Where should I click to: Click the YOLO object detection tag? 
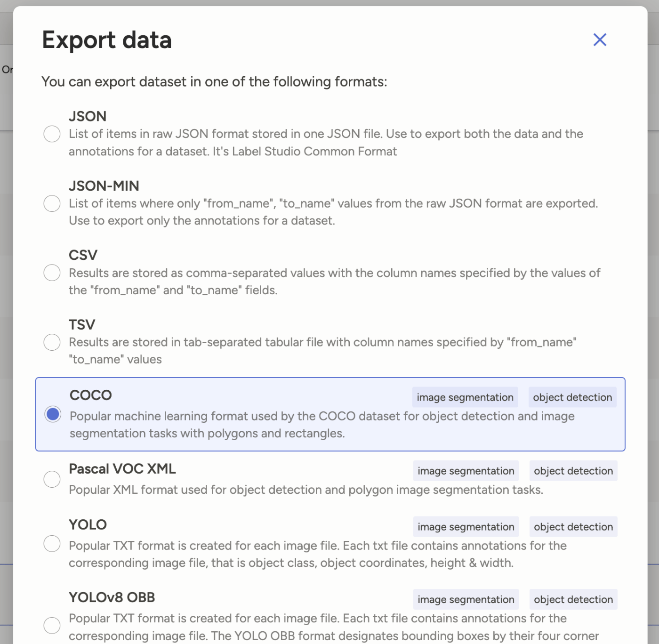click(573, 527)
